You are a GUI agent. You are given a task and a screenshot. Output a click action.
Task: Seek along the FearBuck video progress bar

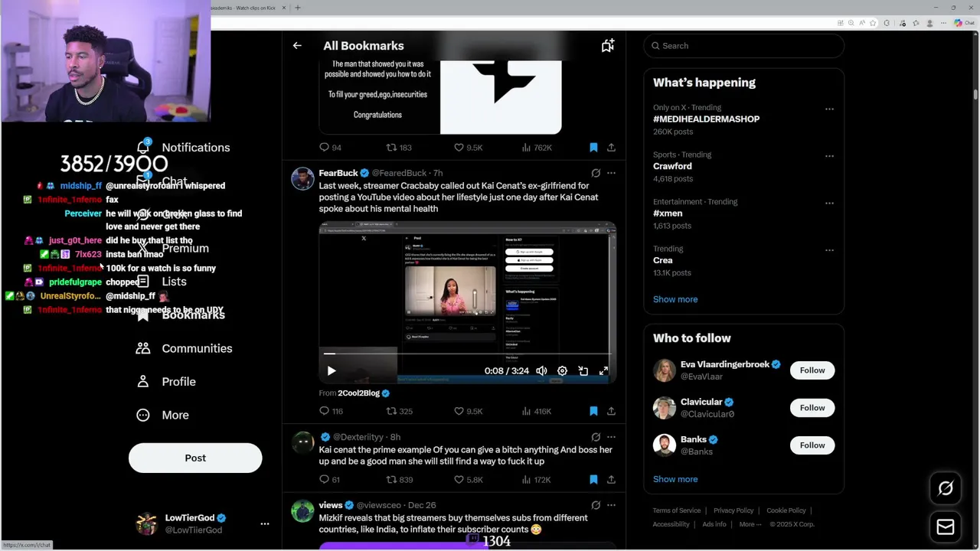click(x=467, y=354)
